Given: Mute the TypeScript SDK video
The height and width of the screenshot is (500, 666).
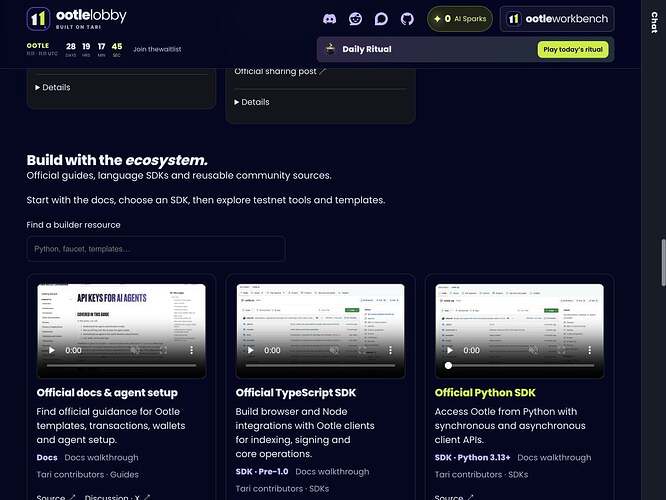Looking at the screenshot, I should (x=334, y=350).
